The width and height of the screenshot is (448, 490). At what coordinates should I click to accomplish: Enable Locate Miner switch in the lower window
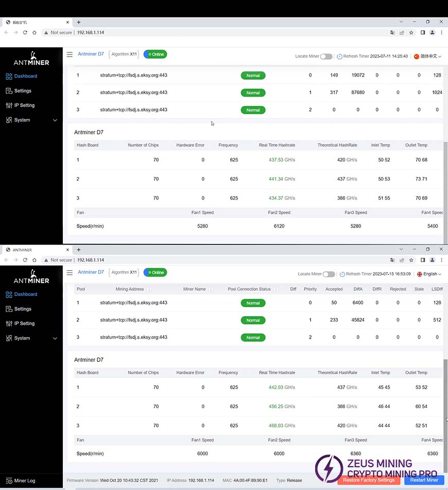click(x=329, y=274)
